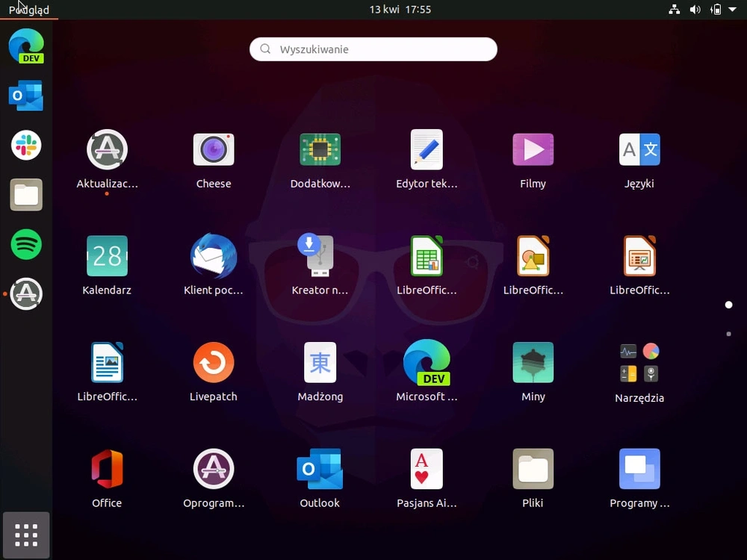Click the battery status icon
This screenshot has height=560, width=747.
[716, 10]
